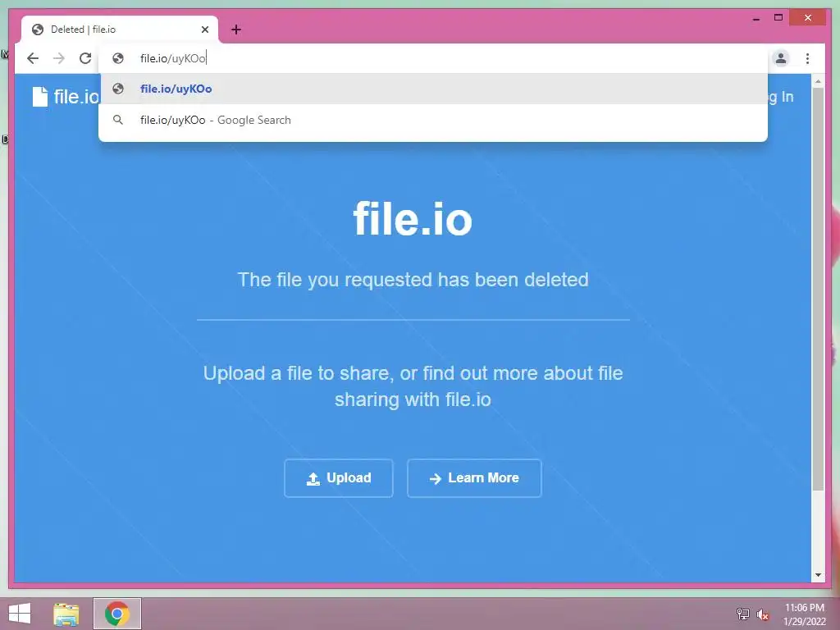Choose the file.io/uyKOo Google Search suggestion

[433, 120]
